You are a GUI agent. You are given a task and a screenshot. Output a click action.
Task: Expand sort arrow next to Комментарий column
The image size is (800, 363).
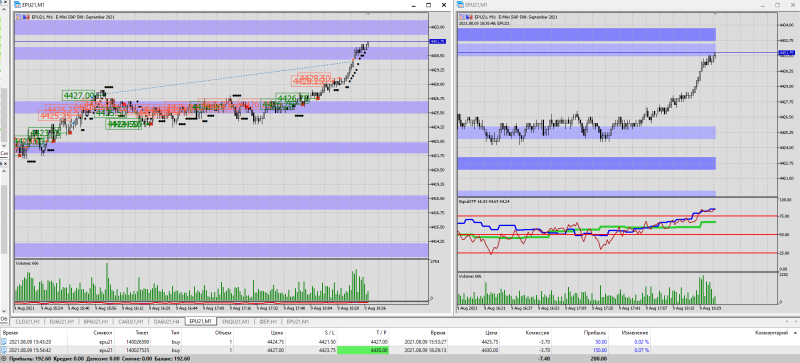pos(794,332)
